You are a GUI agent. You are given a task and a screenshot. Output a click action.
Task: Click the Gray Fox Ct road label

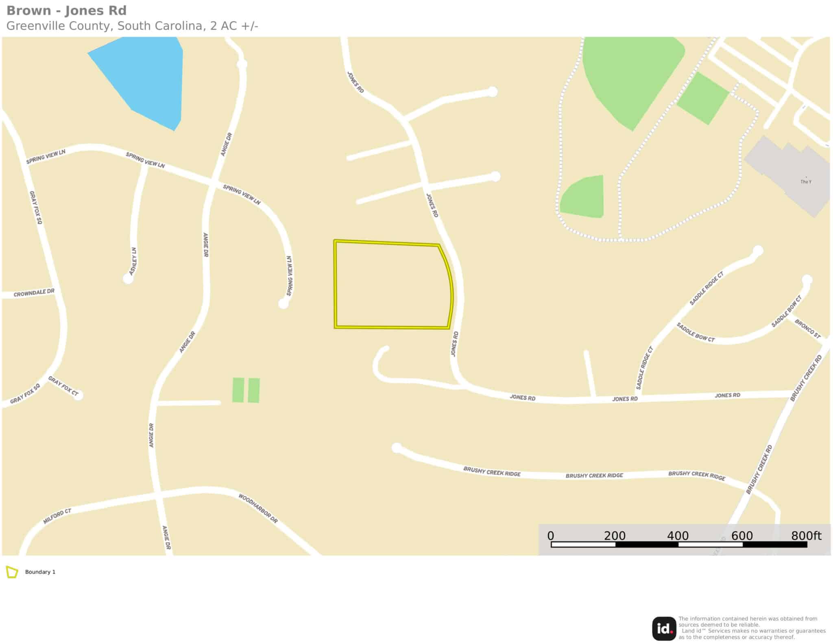coord(63,386)
